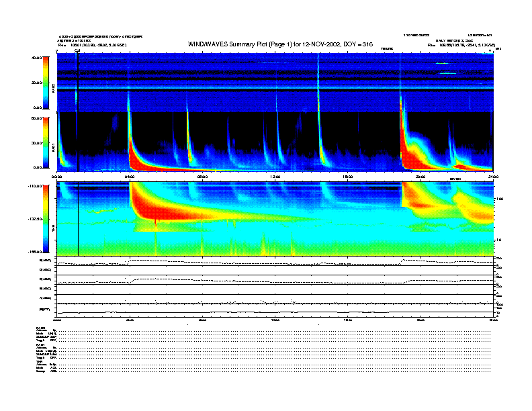Click the WIND/WAVES Summary Plot title
Viewport: 532px width, 411px height.
[280, 44]
